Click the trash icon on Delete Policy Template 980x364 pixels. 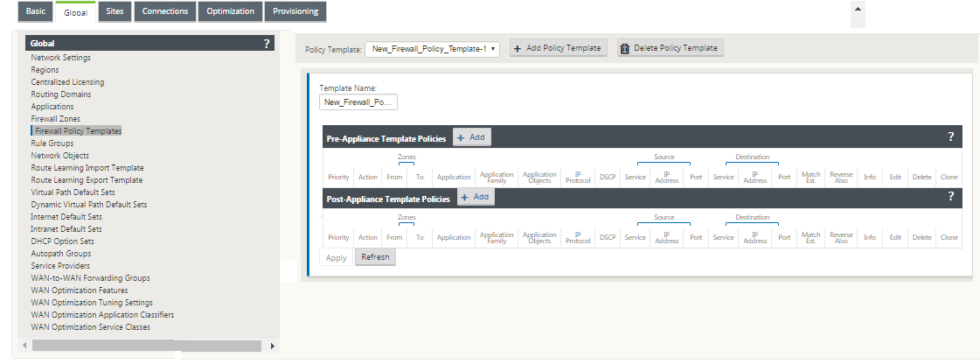[x=624, y=48]
